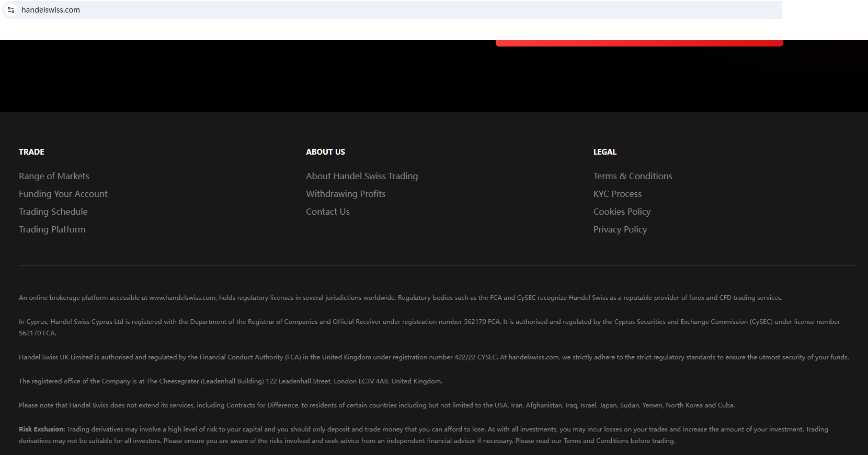
Task: Click the Withdrawing Profits link
Action: click(346, 194)
